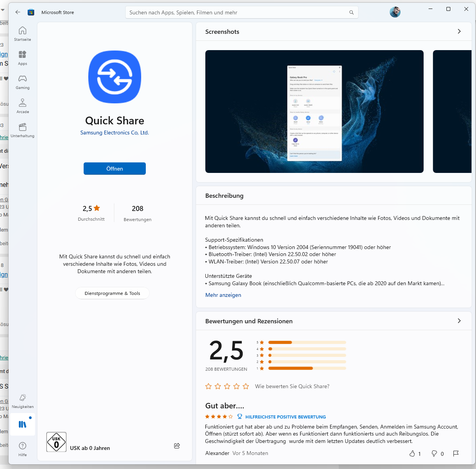The width and height of the screenshot is (476, 469).
Task: Open the first Quick Share screenshot
Action: coord(314,112)
